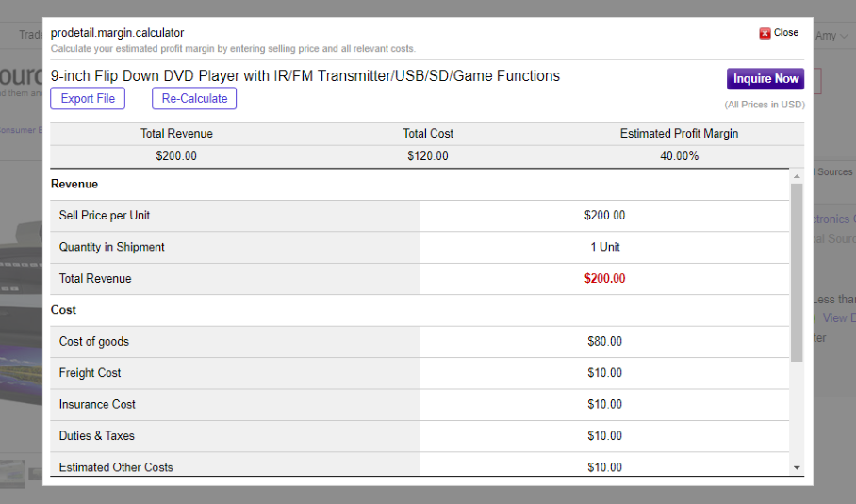The width and height of the screenshot is (856, 504).
Task: Click the Freight Cost label
Action: click(x=90, y=373)
